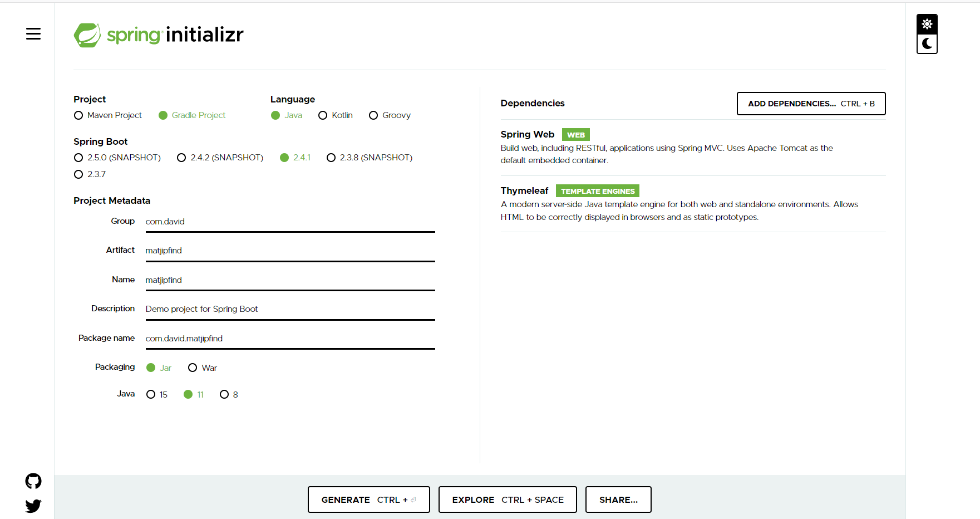Choose Java as the language
The image size is (980, 519).
point(287,115)
